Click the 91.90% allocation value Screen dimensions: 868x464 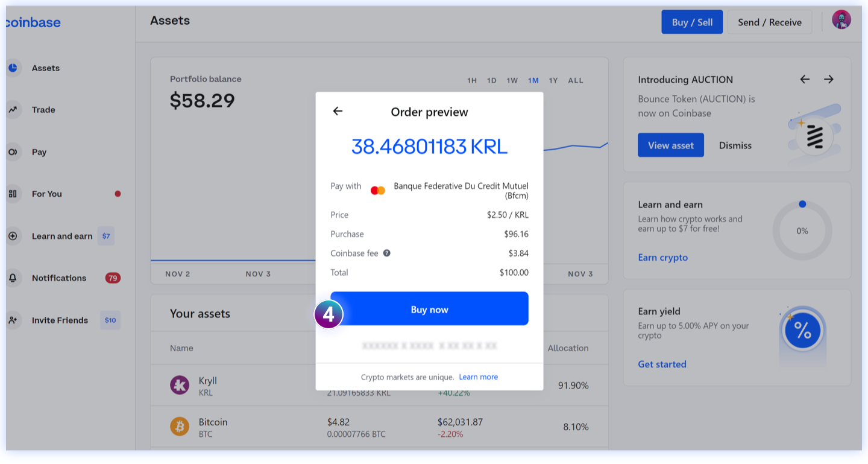[573, 386]
